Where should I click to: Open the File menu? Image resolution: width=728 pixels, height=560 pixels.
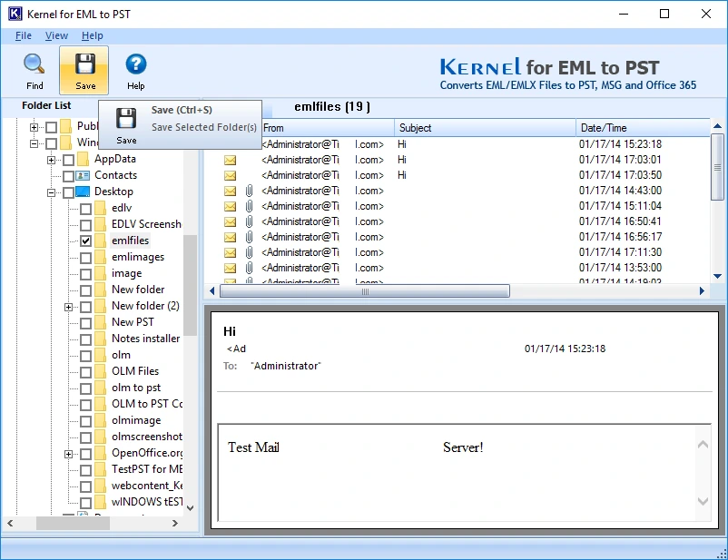coord(24,35)
